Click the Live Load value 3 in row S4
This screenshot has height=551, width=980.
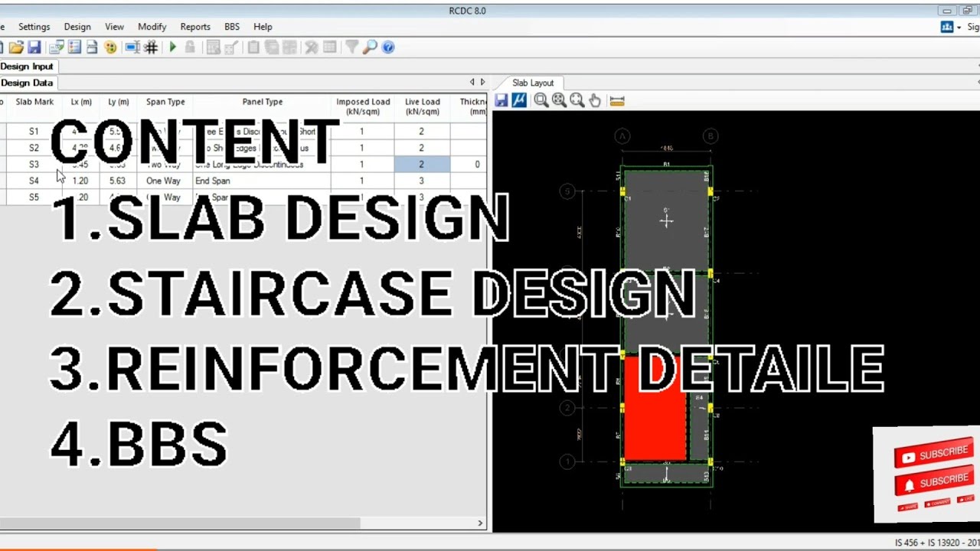(x=422, y=181)
